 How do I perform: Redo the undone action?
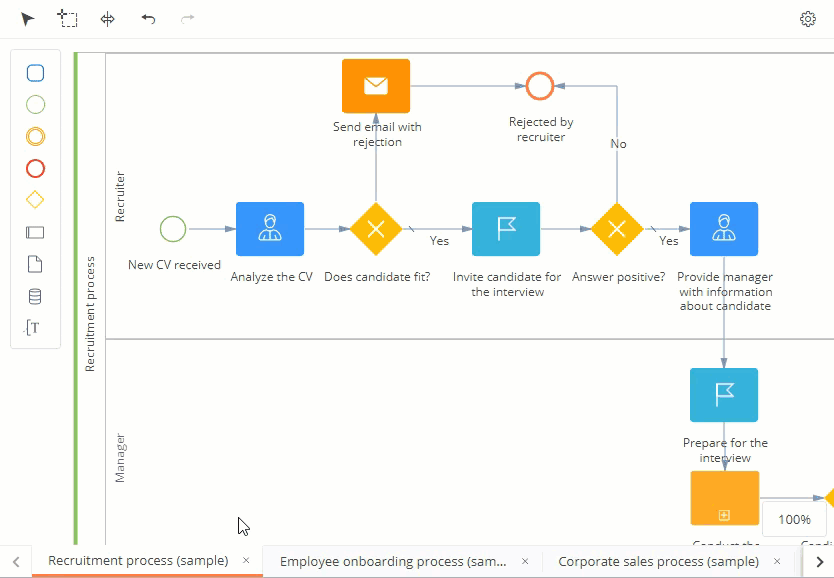(187, 19)
